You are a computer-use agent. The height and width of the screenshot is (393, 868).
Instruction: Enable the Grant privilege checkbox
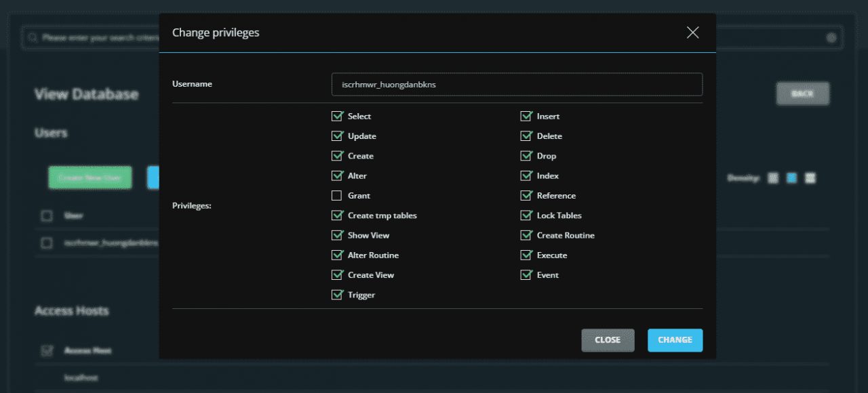coord(337,196)
